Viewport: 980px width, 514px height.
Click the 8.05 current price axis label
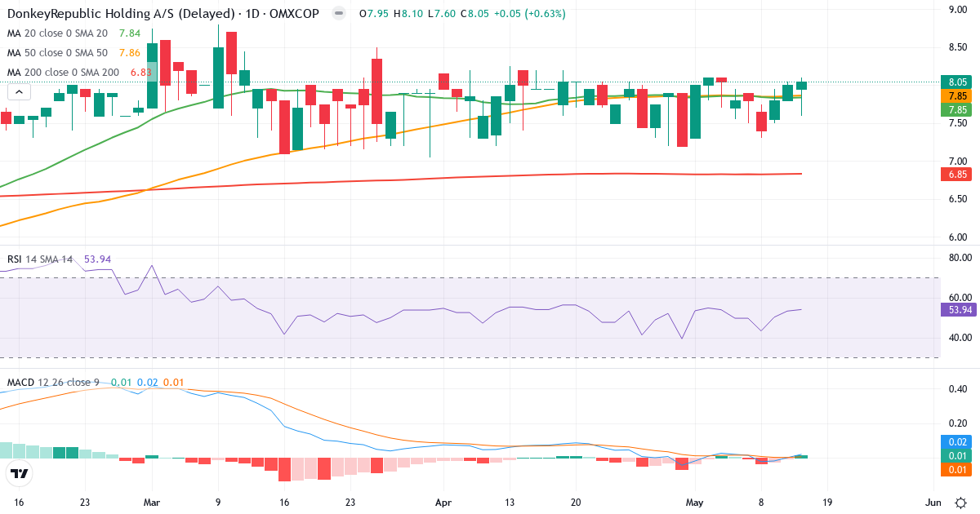(x=958, y=82)
